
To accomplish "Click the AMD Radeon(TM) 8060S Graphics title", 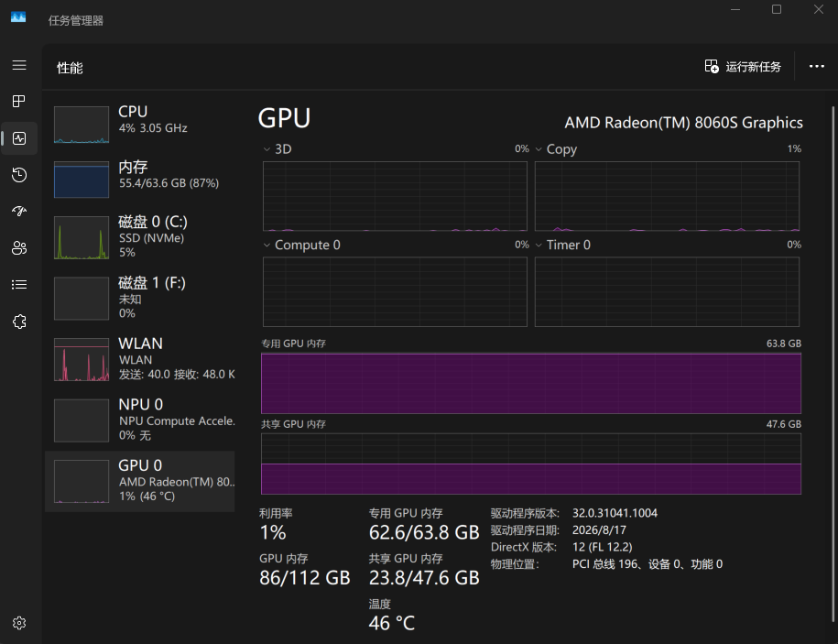I will click(x=683, y=123).
